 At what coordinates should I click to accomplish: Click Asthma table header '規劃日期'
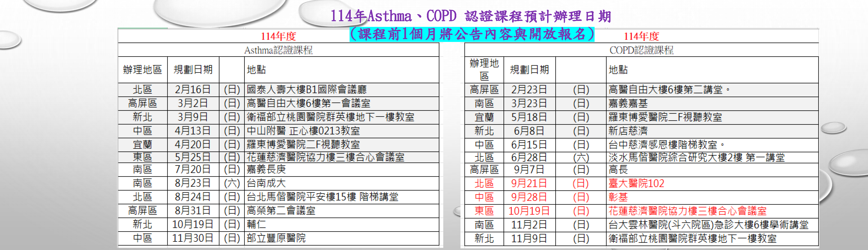(193, 69)
